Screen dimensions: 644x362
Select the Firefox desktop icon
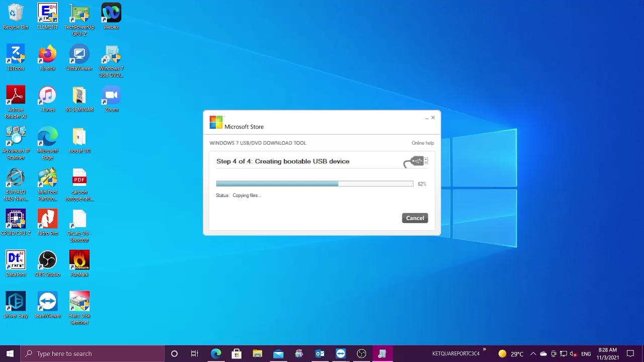pyautogui.click(x=47, y=58)
